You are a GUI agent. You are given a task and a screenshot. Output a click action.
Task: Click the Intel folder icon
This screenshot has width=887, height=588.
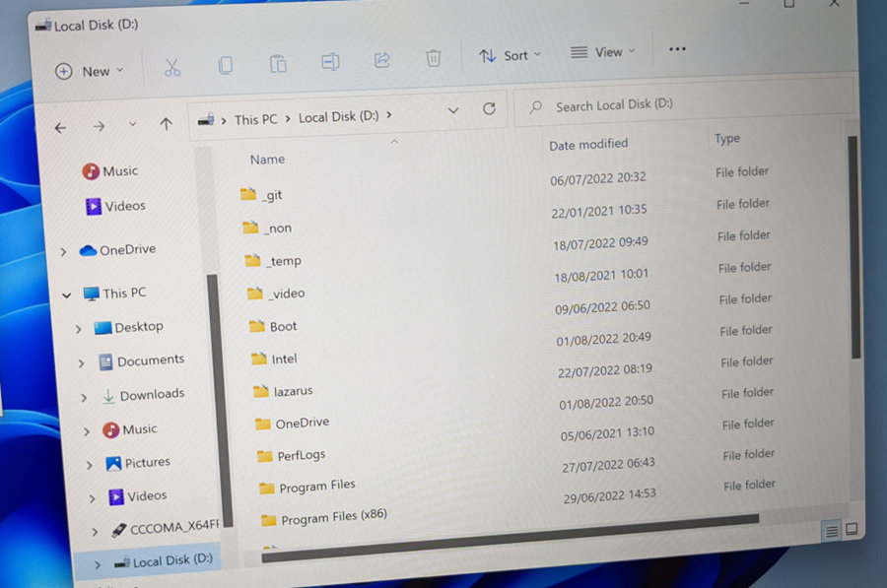tap(259, 358)
